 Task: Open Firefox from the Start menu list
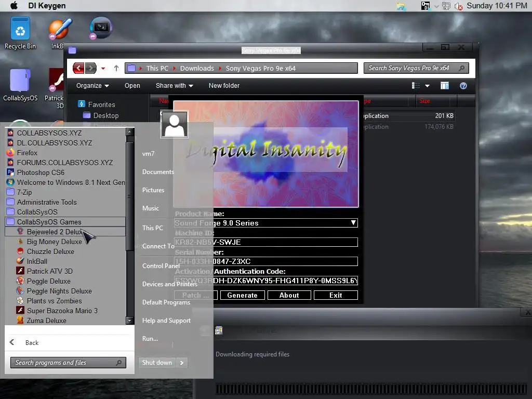click(x=65, y=153)
